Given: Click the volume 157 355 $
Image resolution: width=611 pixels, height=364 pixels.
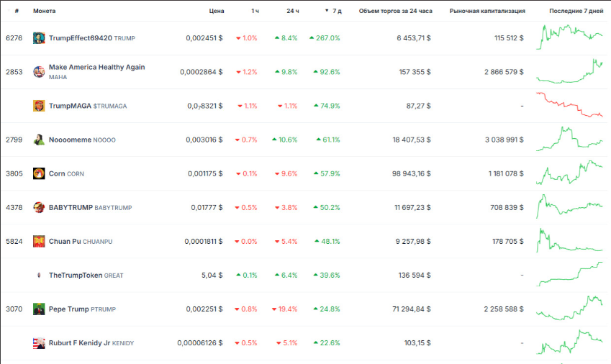Looking at the screenshot, I should pyautogui.click(x=415, y=72).
